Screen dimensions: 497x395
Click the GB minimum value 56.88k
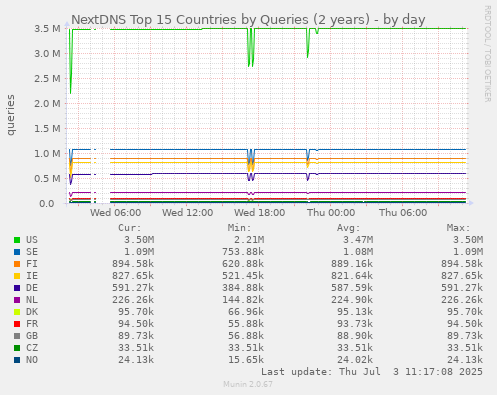pos(246,336)
